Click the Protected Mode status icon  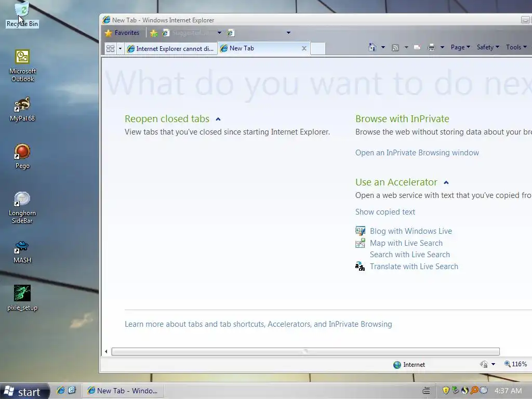click(484, 364)
